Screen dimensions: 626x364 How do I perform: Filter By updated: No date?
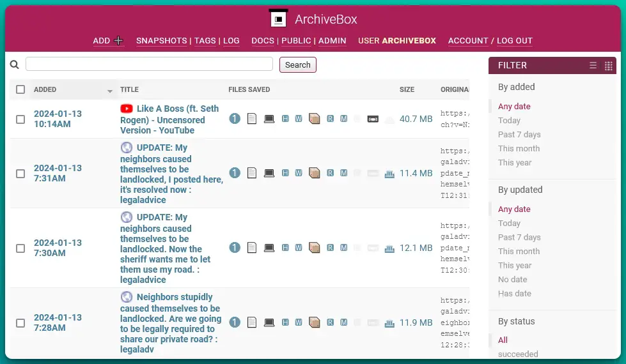pos(512,280)
